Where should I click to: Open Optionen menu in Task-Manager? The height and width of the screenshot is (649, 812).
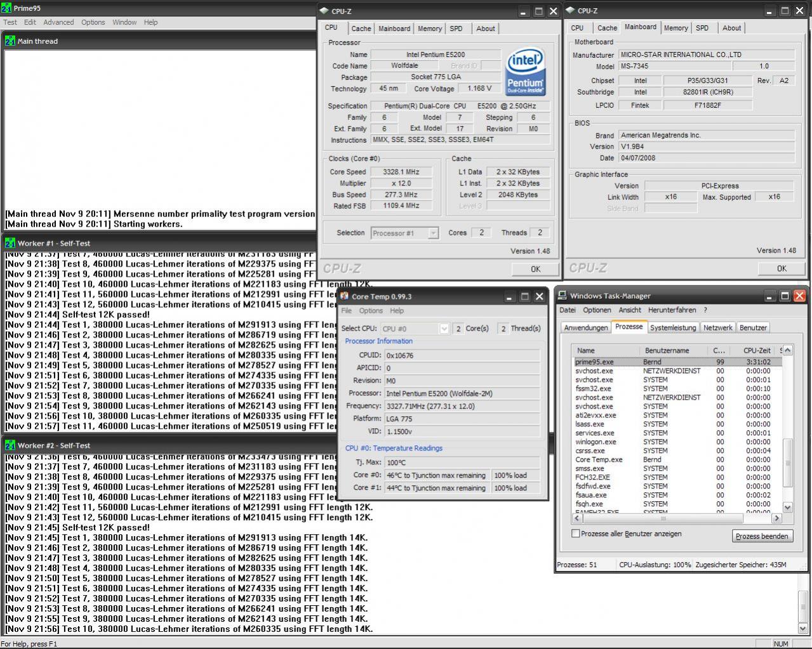point(597,310)
